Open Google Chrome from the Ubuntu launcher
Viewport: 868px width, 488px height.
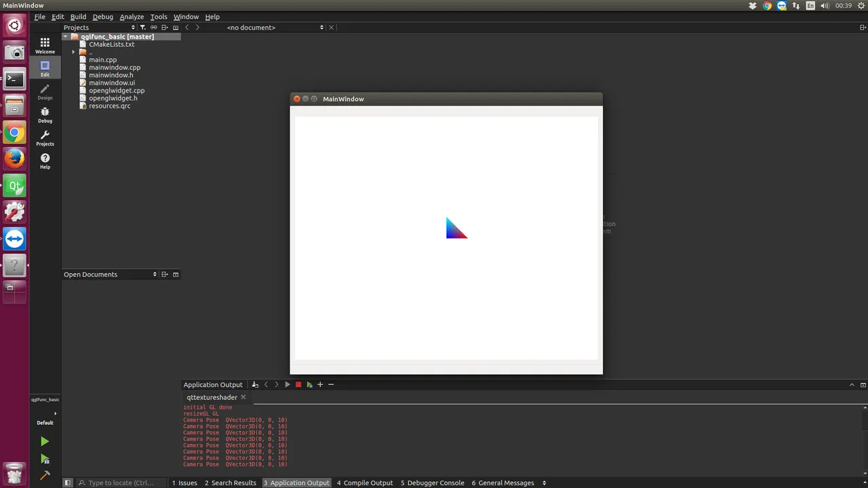14,132
